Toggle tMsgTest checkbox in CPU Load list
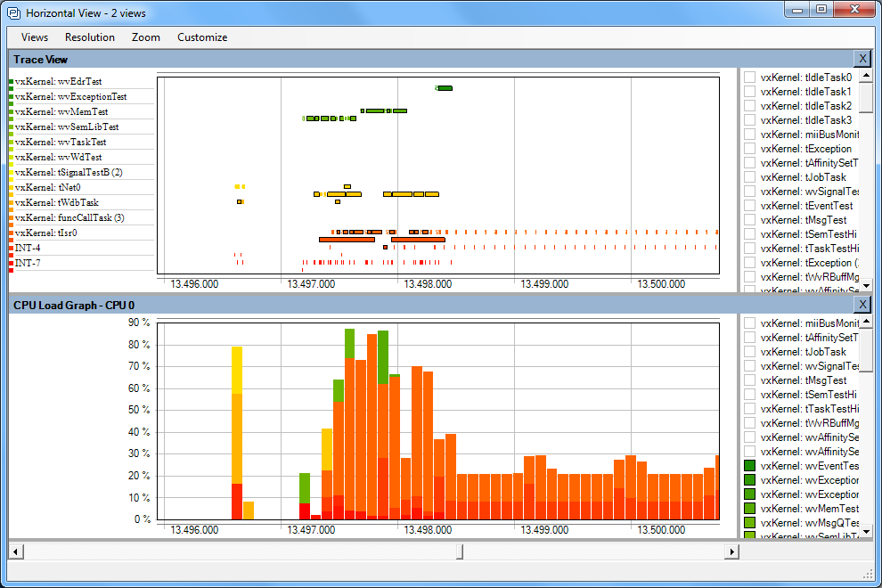The width and height of the screenshot is (882, 588). click(750, 380)
